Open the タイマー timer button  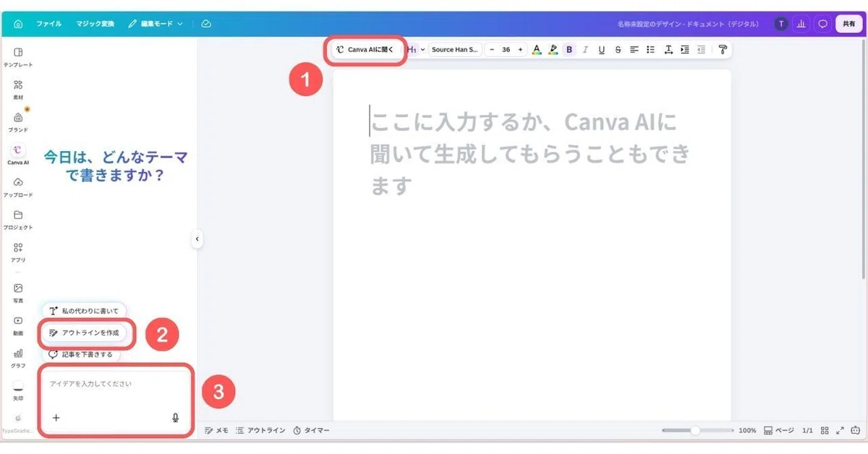click(311, 430)
